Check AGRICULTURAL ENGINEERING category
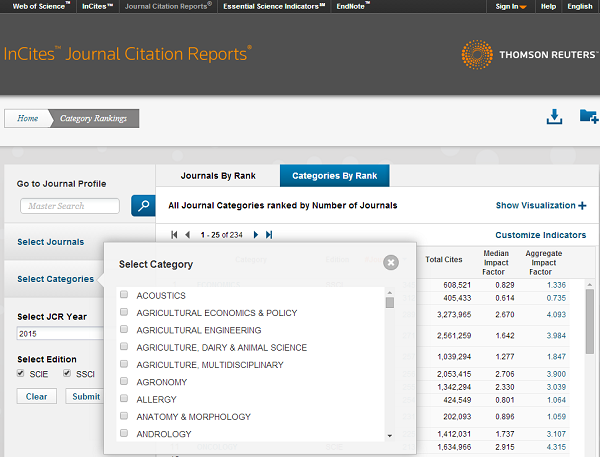Viewport: 600px width, 457px height. pos(124,329)
